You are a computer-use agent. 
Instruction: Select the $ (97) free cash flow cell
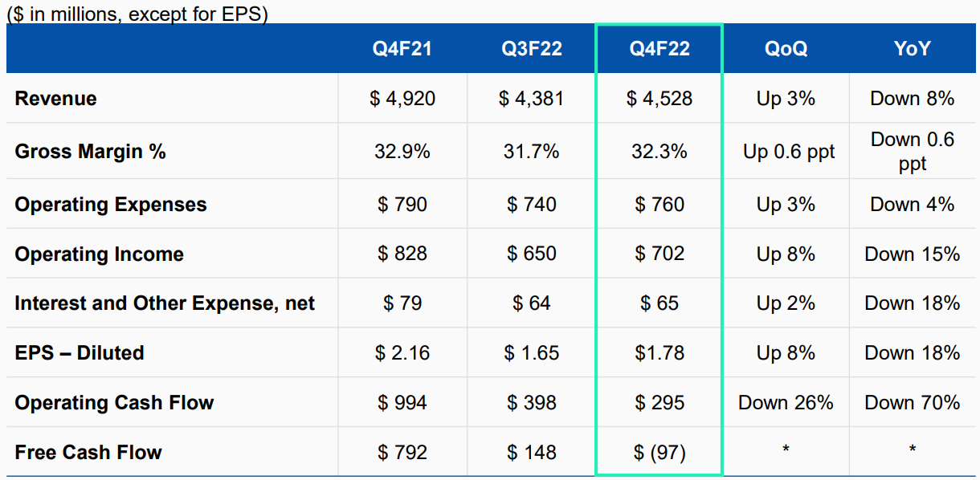[x=659, y=453]
